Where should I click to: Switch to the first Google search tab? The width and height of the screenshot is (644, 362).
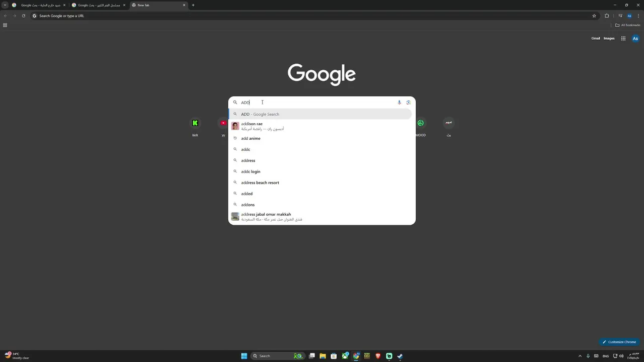(x=39, y=5)
